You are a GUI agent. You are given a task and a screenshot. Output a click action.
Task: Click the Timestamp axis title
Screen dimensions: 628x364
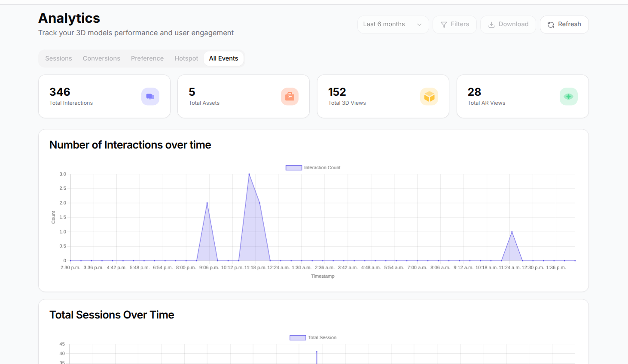[x=323, y=276]
